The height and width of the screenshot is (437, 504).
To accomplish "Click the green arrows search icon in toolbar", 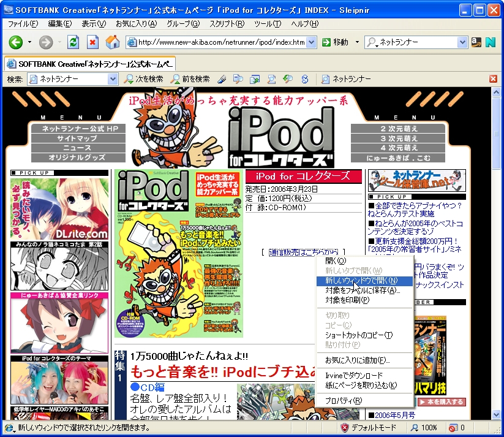I will tap(288, 79).
